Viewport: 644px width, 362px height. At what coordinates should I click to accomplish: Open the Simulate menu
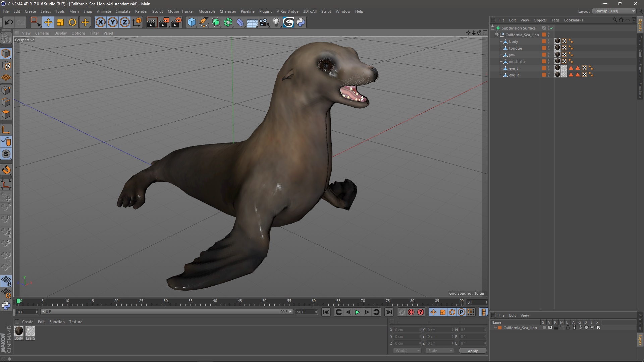[123, 11]
